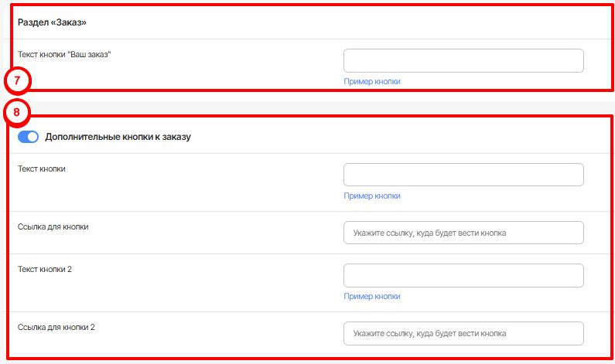
Task: Click the 'Ссылка для кнопки 2' URL input
Action: point(463,333)
